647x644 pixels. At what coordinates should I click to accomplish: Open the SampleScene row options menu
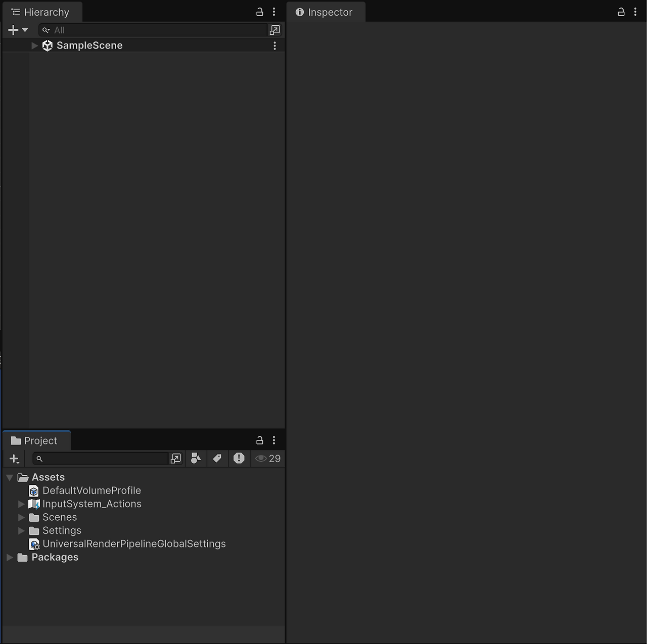(275, 45)
